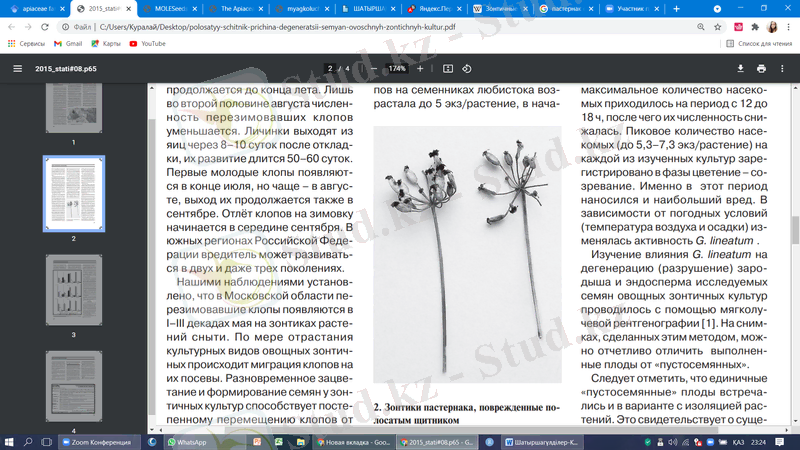Switch to the MOLESeeds browser tab
The height and width of the screenshot is (450, 800).
coord(170,8)
